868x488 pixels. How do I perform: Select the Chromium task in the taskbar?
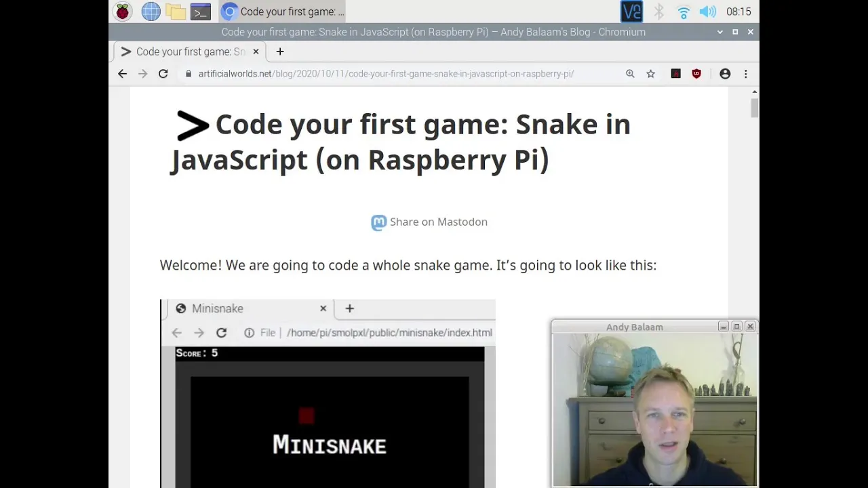click(283, 12)
